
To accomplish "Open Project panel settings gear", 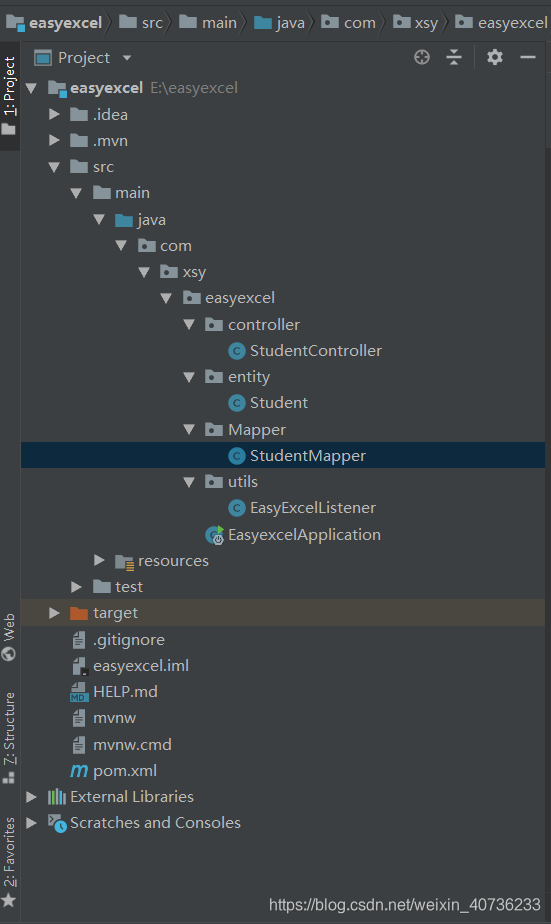I will 495,57.
